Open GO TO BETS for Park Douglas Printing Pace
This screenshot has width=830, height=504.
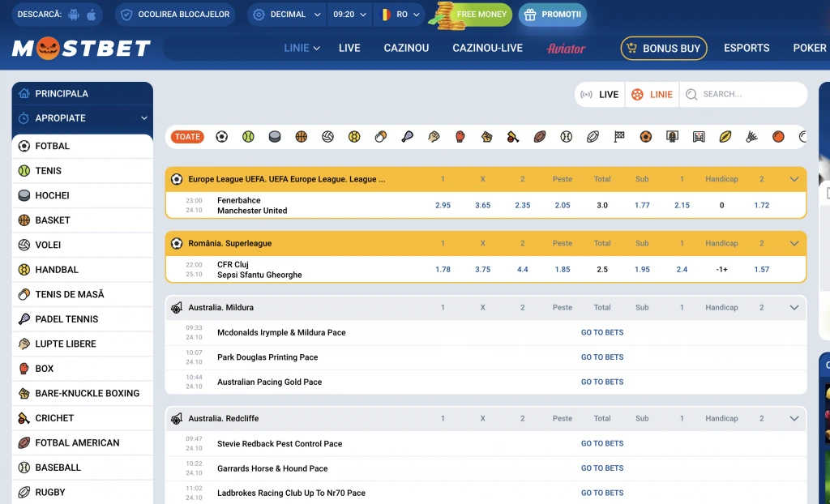pos(602,357)
